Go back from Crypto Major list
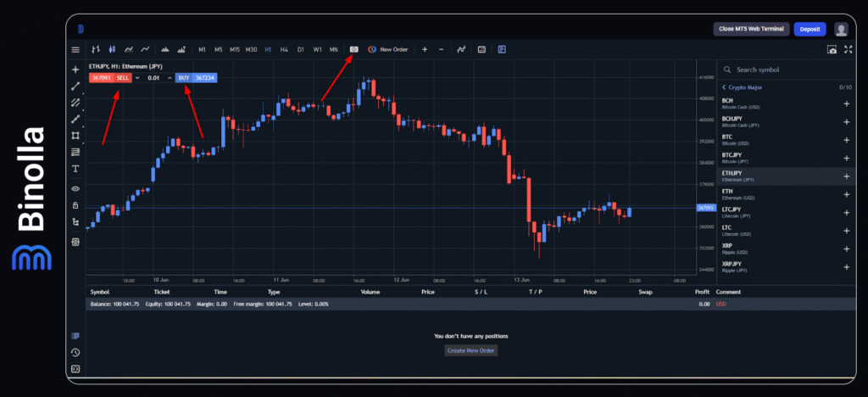The image size is (868, 397). tap(724, 87)
